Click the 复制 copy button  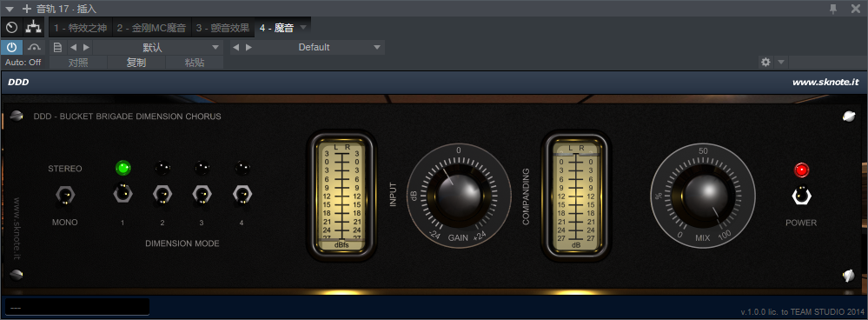click(136, 63)
